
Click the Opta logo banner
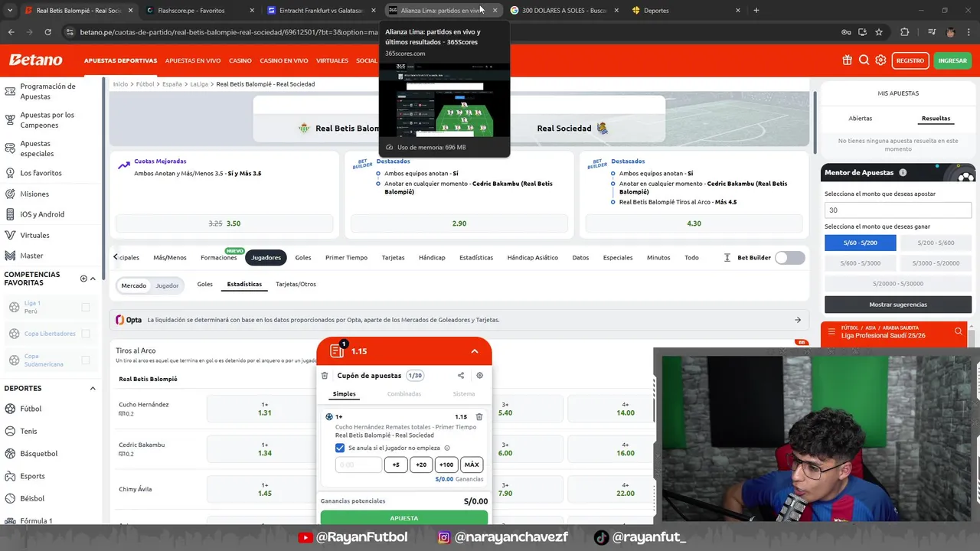click(129, 320)
